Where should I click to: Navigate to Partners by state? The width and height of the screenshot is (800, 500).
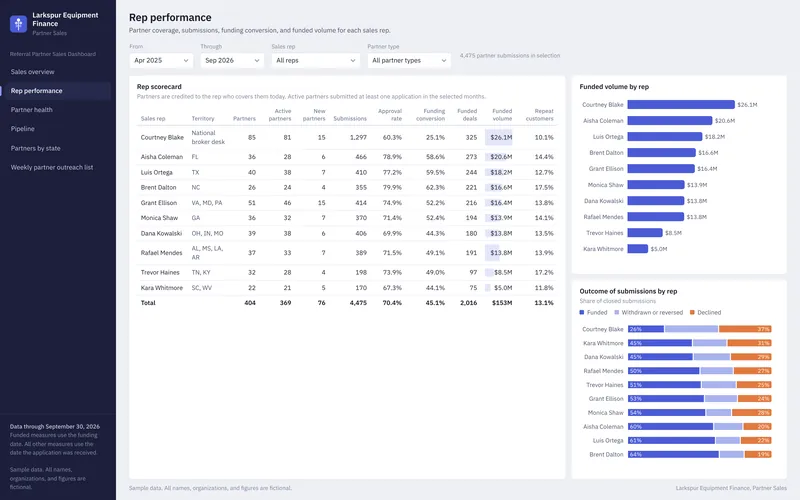(36, 148)
